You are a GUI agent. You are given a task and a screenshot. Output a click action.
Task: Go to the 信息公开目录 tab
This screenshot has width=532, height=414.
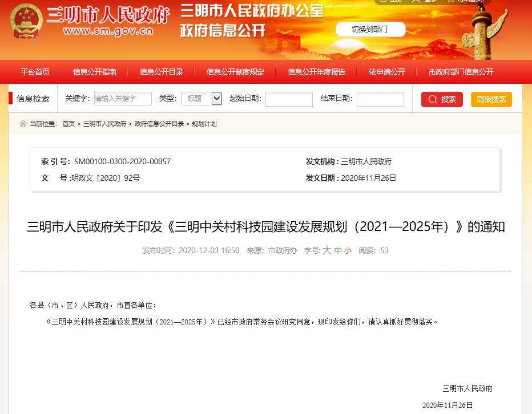[x=162, y=72]
